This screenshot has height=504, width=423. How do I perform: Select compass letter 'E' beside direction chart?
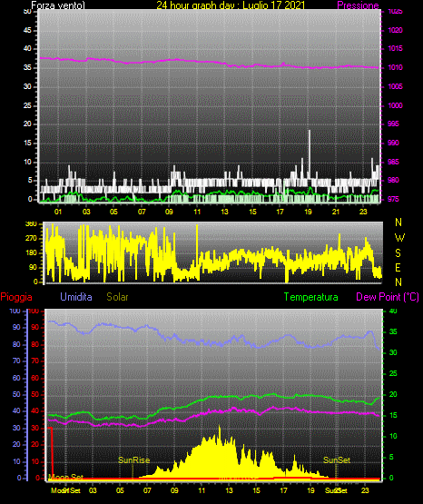tap(398, 267)
